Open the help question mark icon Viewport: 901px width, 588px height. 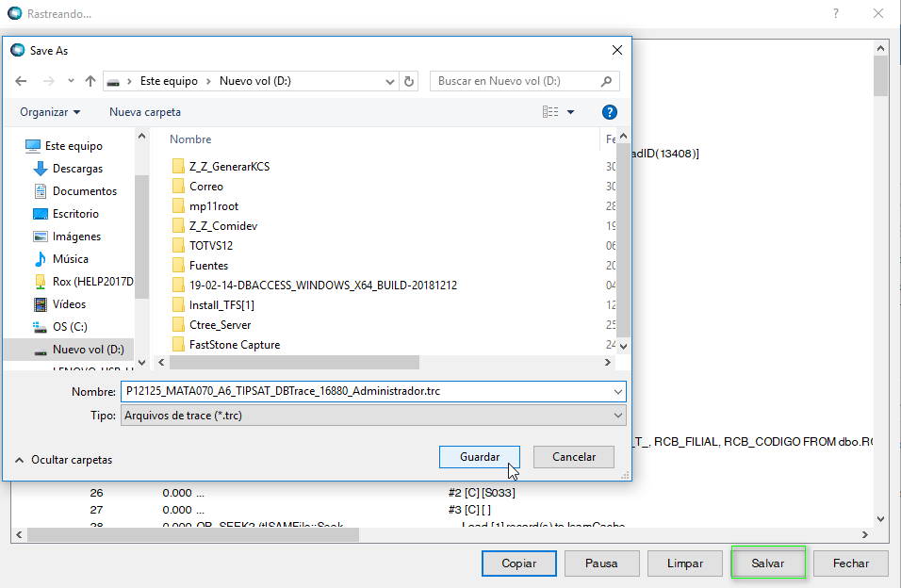pyautogui.click(x=610, y=112)
